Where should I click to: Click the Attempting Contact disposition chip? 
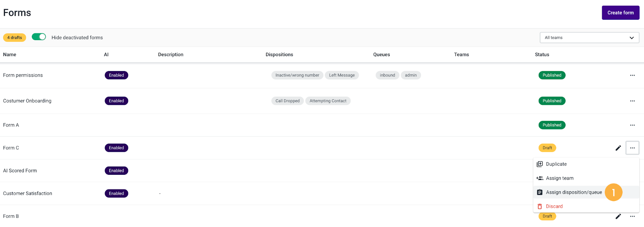(328, 101)
